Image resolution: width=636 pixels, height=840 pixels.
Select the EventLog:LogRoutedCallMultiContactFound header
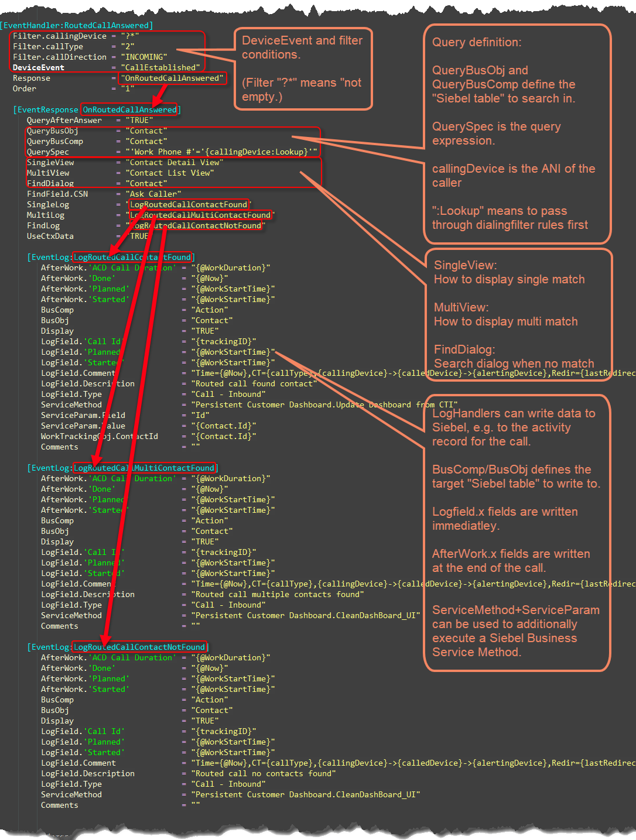point(121,468)
